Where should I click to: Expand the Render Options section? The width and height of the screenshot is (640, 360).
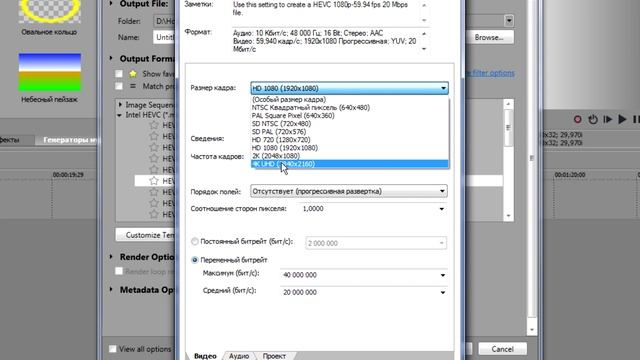pos(111,257)
